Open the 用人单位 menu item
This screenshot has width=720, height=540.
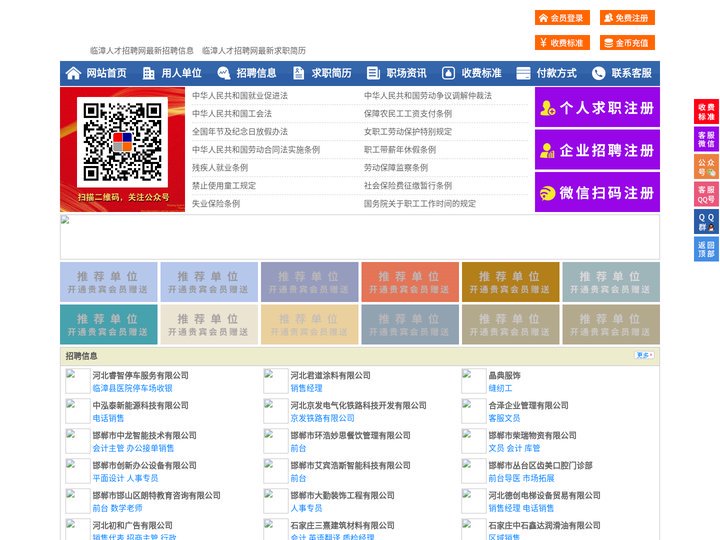[x=181, y=73]
